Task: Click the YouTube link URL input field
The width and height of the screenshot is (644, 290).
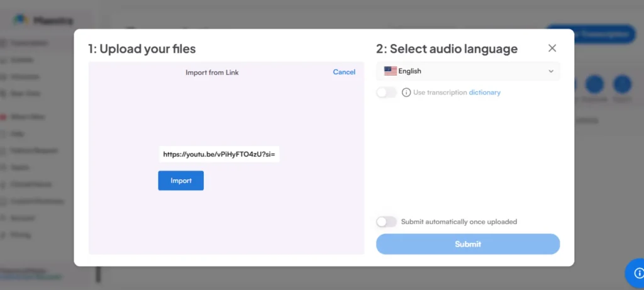Action: tap(219, 154)
